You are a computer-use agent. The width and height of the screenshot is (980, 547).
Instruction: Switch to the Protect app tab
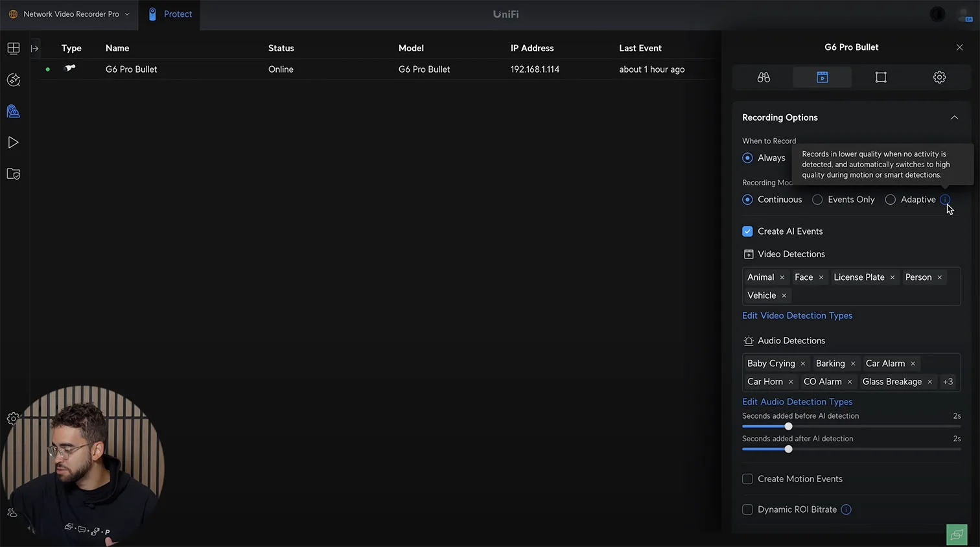(x=170, y=14)
